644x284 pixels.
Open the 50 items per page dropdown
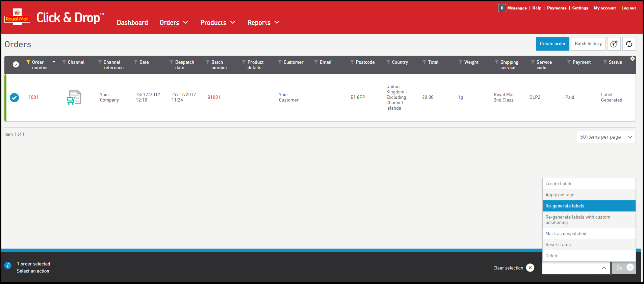coord(606,137)
